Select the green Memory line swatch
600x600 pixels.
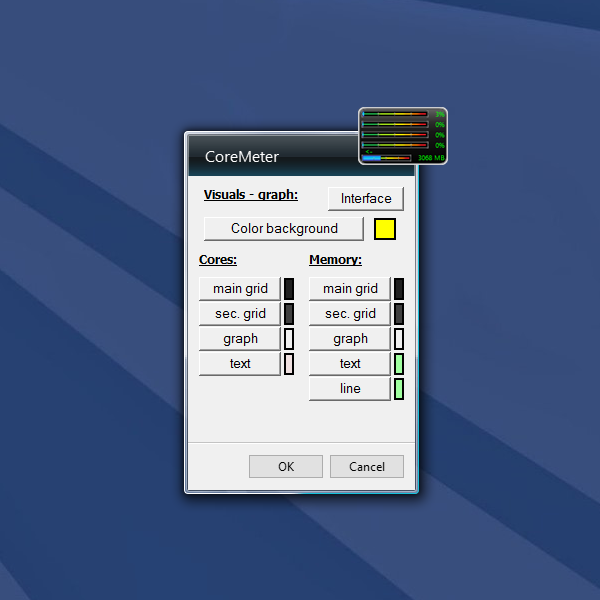(399, 389)
